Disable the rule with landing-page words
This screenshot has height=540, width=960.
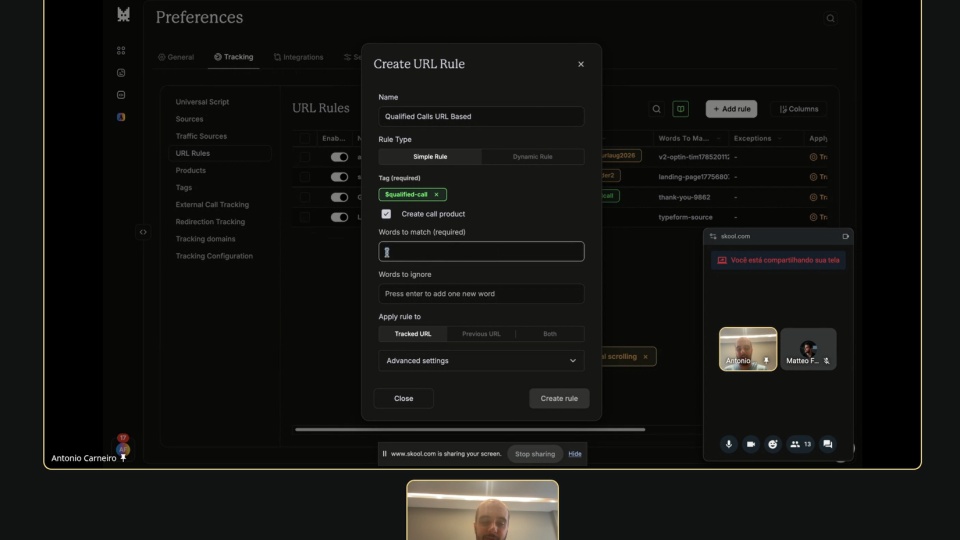pyautogui.click(x=339, y=177)
